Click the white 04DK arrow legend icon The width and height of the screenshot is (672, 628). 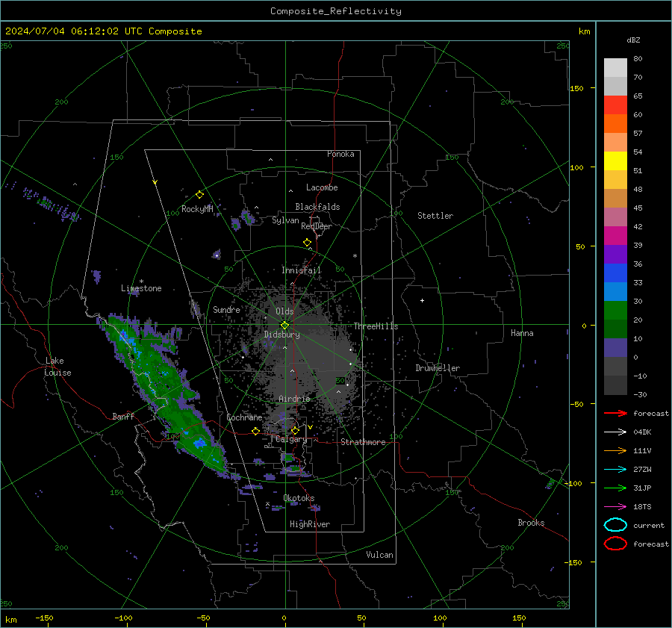pos(615,432)
